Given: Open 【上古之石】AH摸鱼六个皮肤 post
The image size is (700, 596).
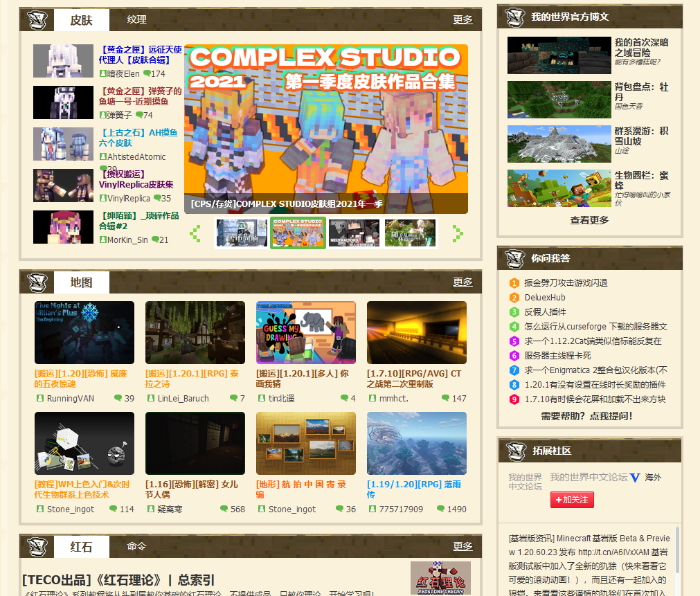Looking at the screenshot, I should [x=138, y=138].
